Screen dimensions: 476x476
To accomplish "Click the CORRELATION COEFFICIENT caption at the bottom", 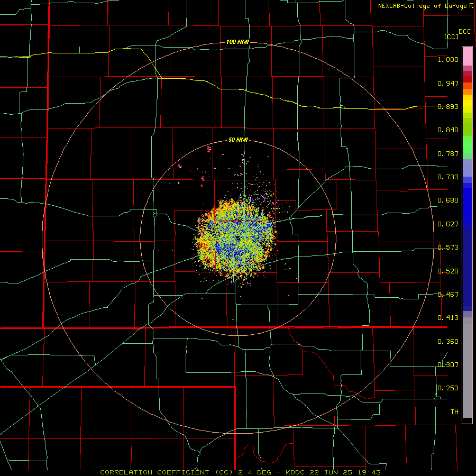I will tap(240, 472).
